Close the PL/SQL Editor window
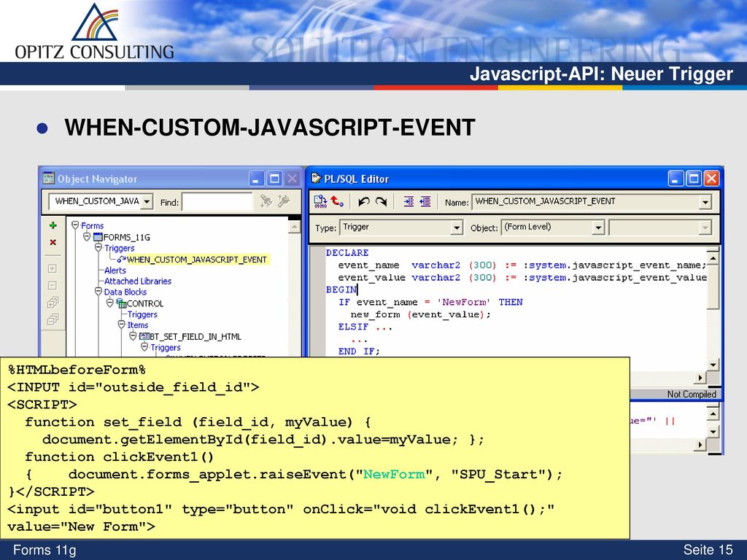The height and width of the screenshot is (560, 747). (711, 179)
